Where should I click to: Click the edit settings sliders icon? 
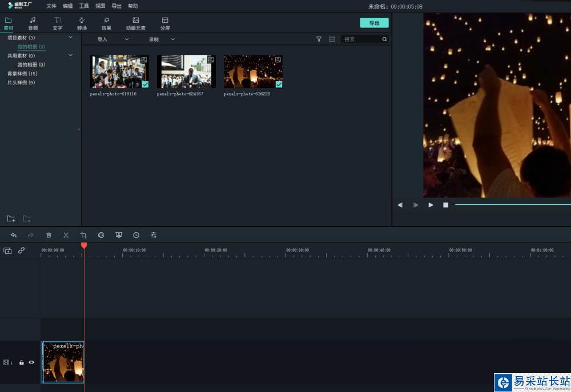pos(154,235)
